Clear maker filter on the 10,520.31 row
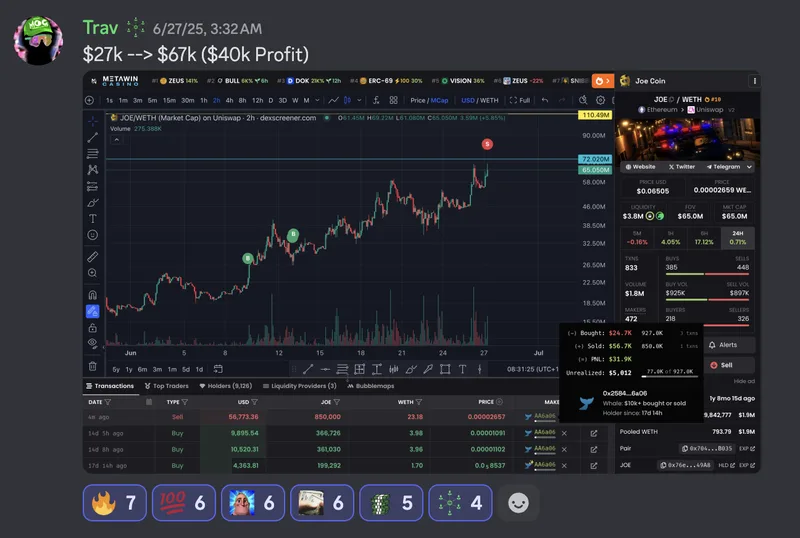The height and width of the screenshot is (538, 800). pyautogui.click(x=564, y=450)
